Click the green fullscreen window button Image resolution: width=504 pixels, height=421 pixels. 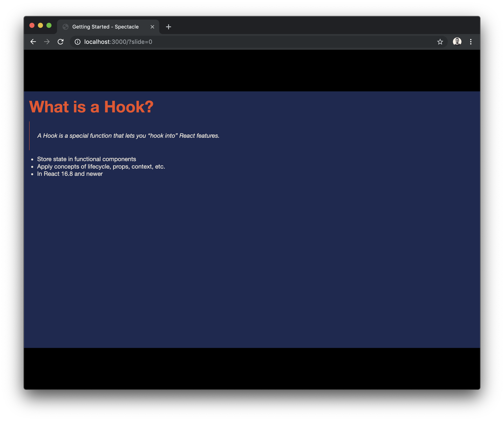tap(49, 26)
